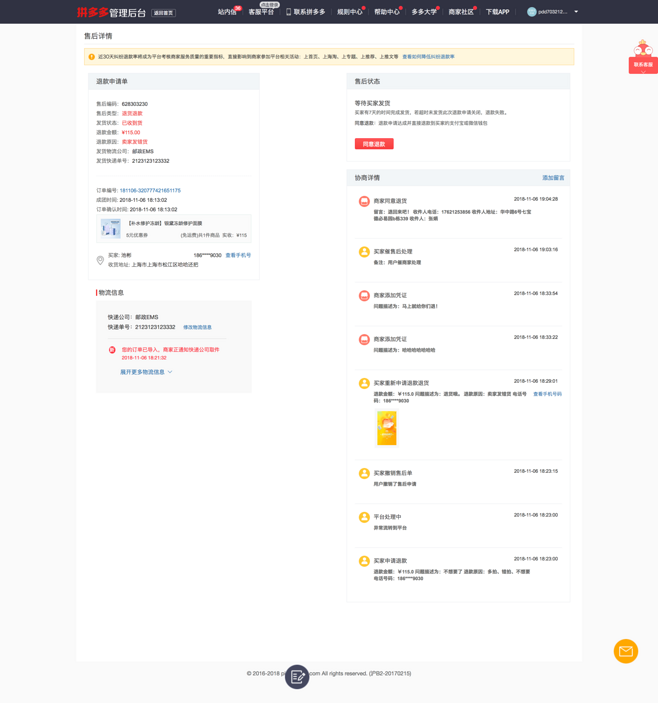The height and width of the screenshot is (703, 658).
Task: Open the 帮助中心 menu item
Action: [x=387, y=12]
